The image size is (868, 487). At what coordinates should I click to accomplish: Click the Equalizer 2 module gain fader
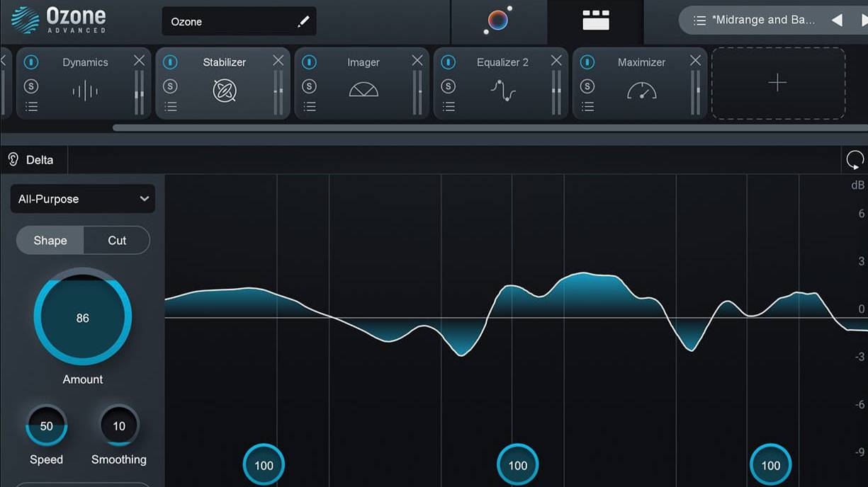556,93
